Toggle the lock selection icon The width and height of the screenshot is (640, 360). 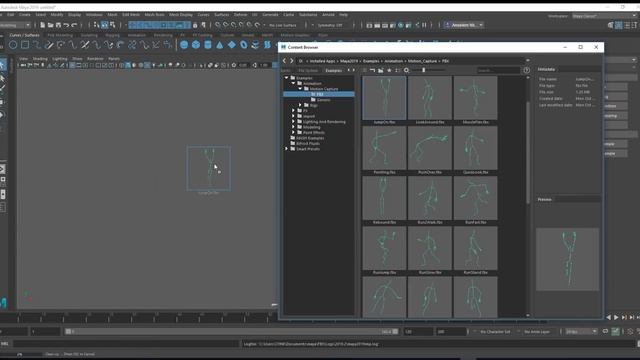195,25
